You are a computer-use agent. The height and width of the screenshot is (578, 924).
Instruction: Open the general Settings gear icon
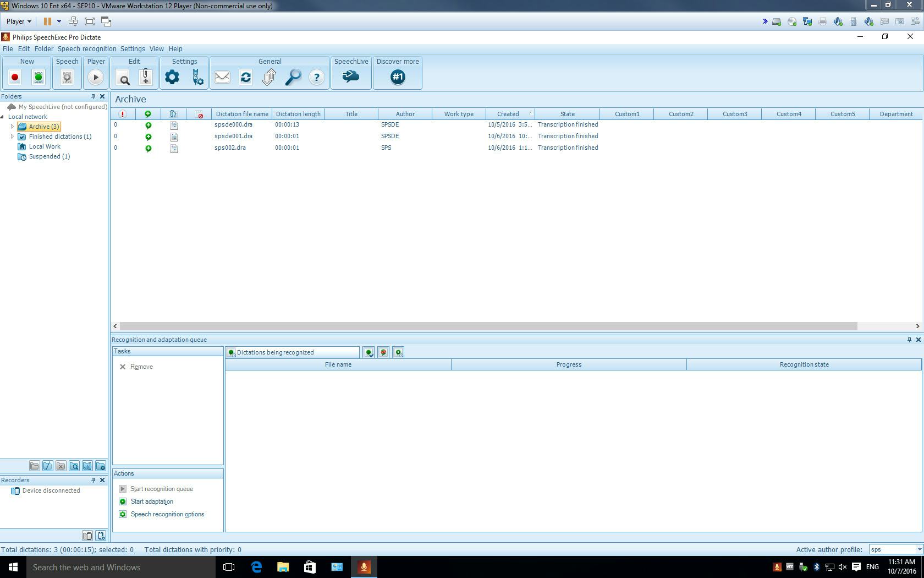172,77
